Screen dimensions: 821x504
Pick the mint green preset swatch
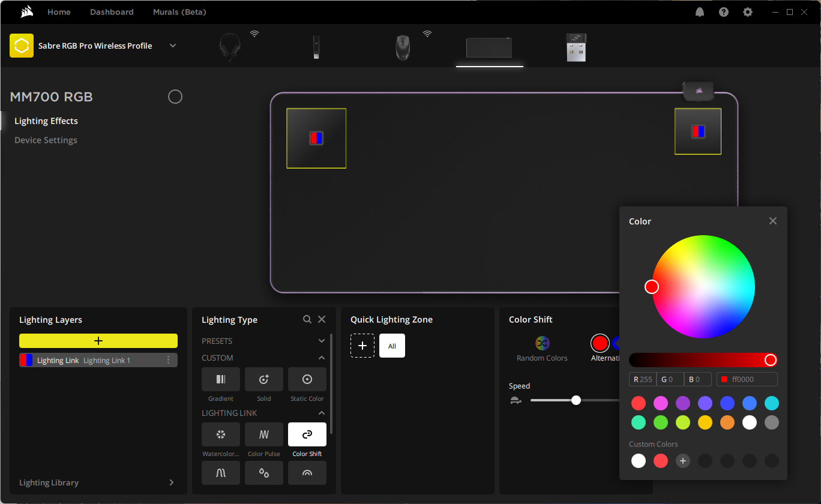(x=639, y=422)
